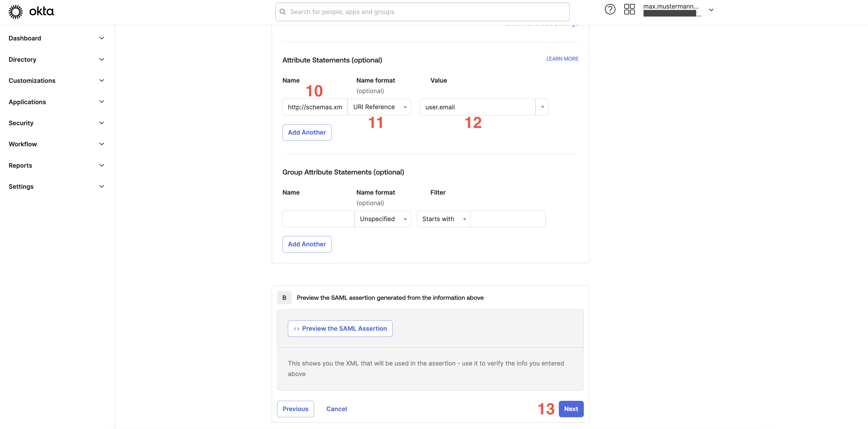Expand the user account menu chevron

(x=711, y=10)
